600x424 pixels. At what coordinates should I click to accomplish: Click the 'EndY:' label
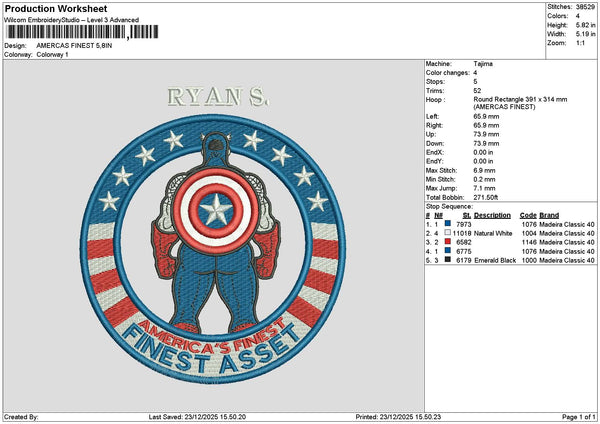tap(434, 161)
